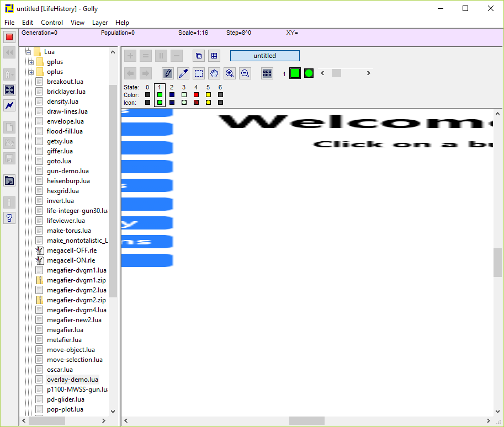Click the drawing state slider thumb
504x427 pixels.
[x=336, y=73]
